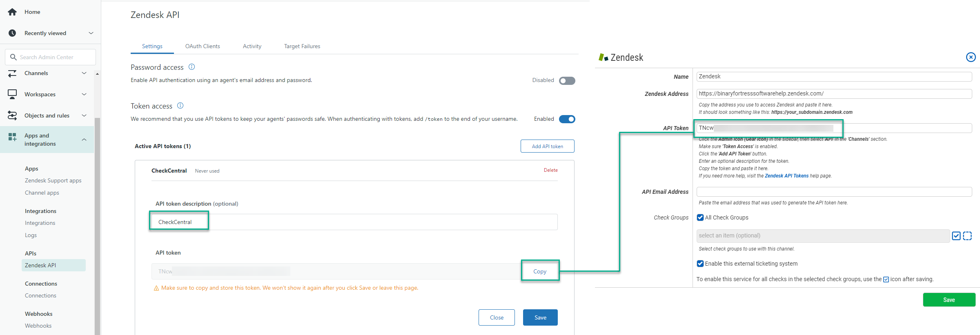The width and height of the screenshot is (980, 335).
Task: Open Integrations sub-item in sidebar
Action: [40, 223]
